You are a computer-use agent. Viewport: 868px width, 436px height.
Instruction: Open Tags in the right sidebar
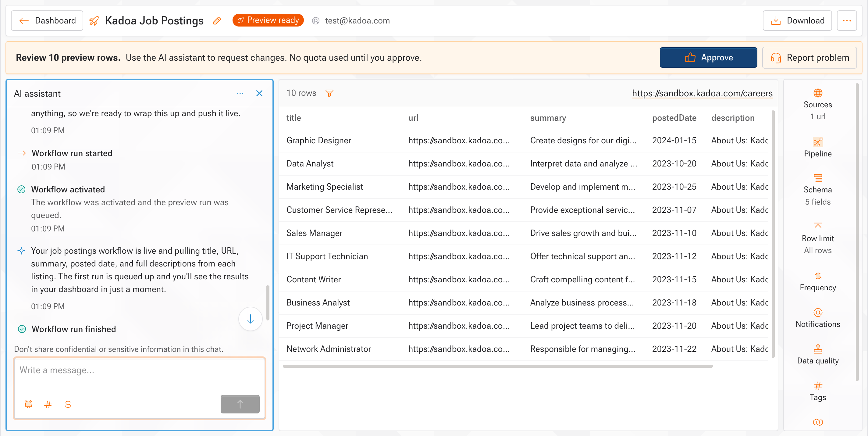tap(817, 391)
